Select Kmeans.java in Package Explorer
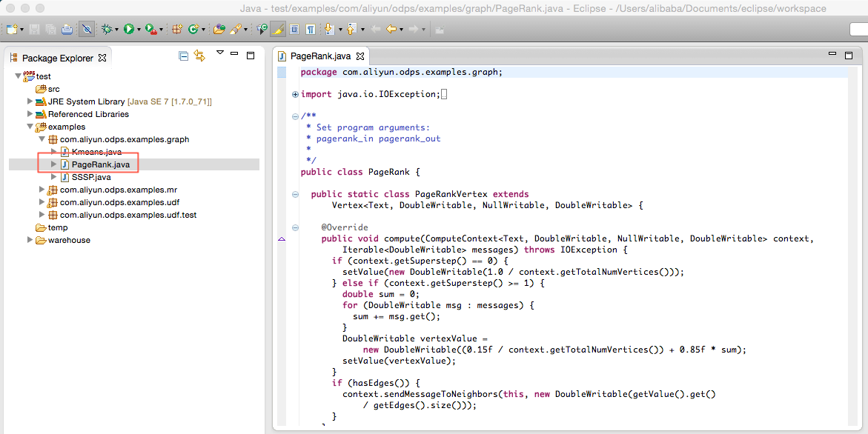 point(96,152)
